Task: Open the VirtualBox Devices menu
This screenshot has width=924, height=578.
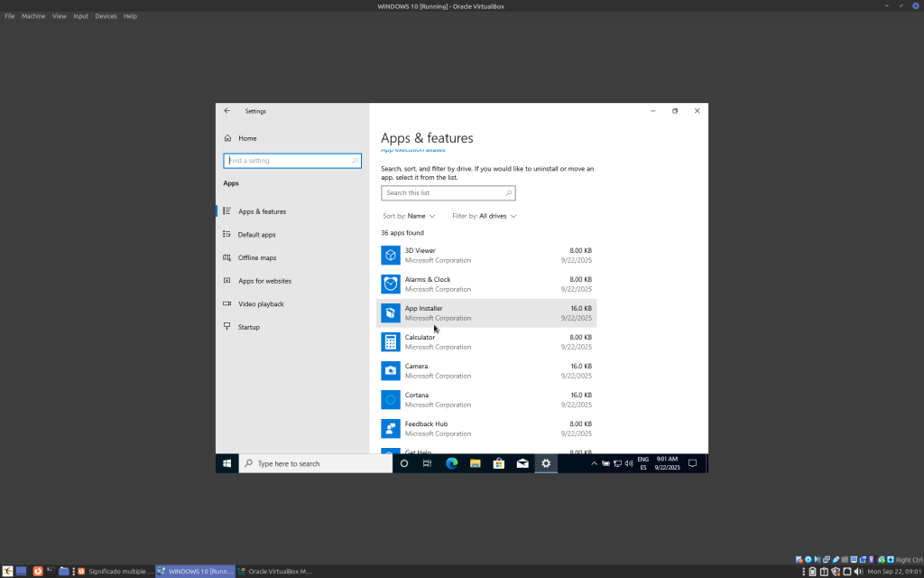Action: [106, 16]
